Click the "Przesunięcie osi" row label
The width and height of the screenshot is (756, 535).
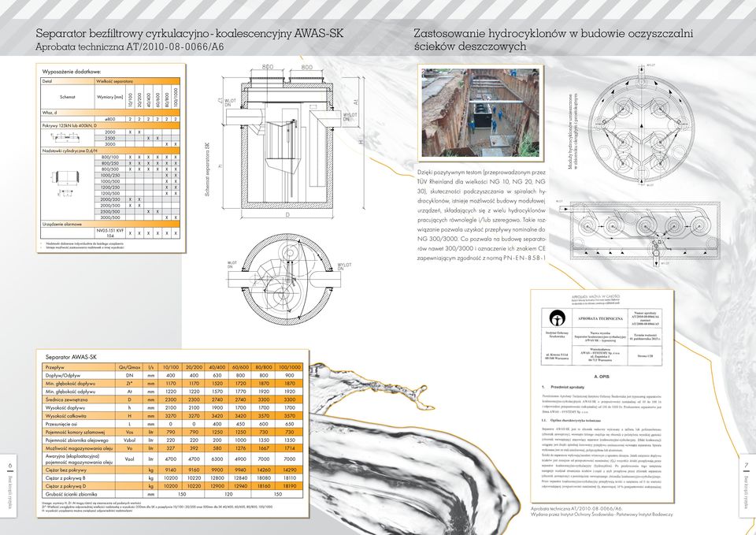(61, 424)
